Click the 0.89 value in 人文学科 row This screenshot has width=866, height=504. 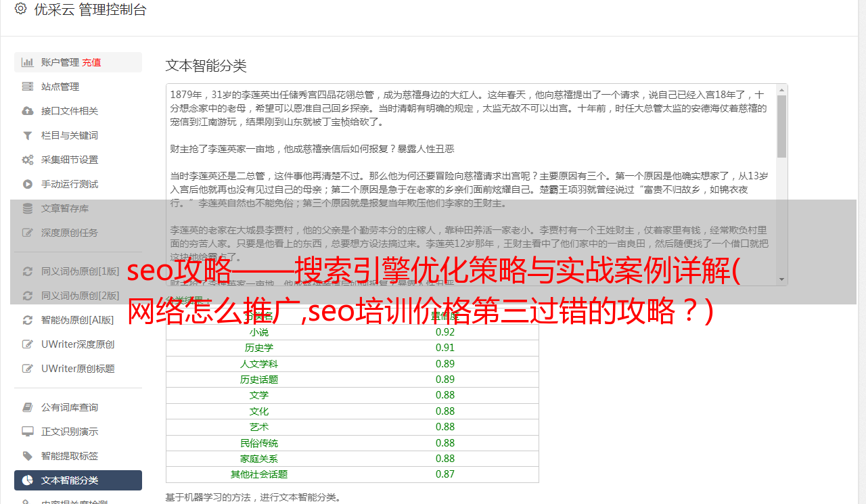pos(445,364)
